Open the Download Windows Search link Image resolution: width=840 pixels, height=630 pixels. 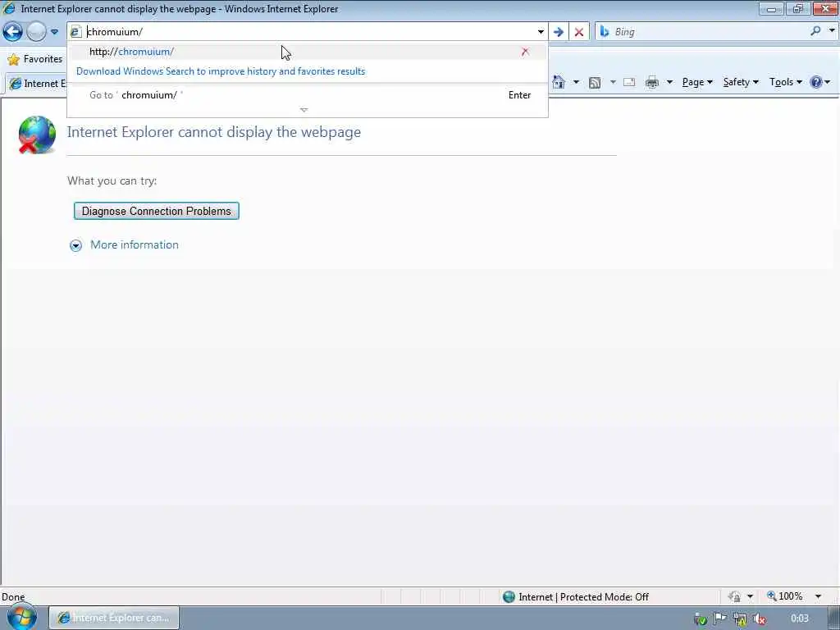tap(221, 71)
